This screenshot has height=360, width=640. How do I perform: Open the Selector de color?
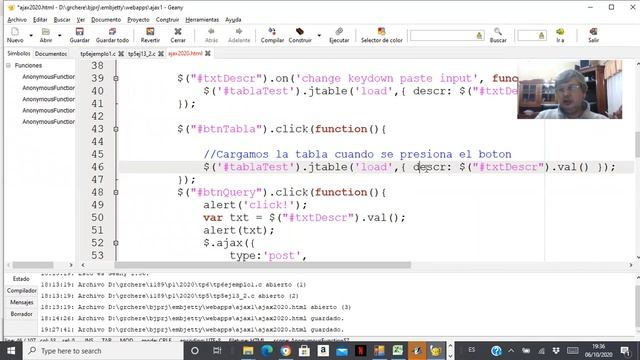(382, 35)
